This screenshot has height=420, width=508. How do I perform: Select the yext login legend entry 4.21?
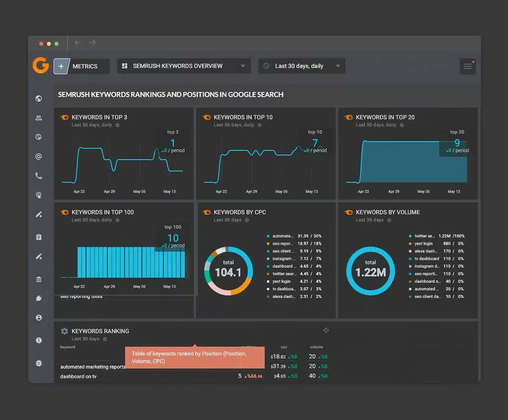click(294, 281)
